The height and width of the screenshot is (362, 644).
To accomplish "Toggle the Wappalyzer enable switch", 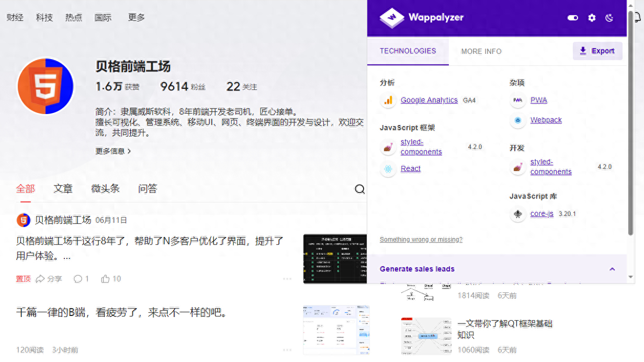I will pyautogui.click(x=573, y=18).
